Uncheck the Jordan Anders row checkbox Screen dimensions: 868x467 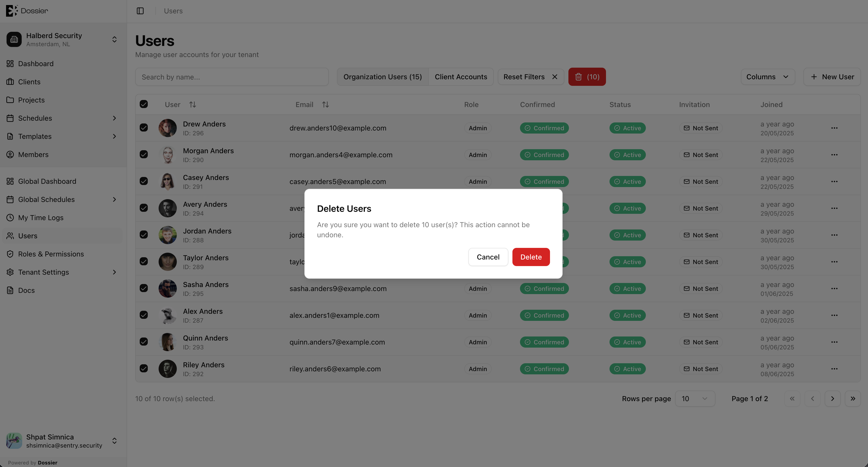(x=144, y=235)
